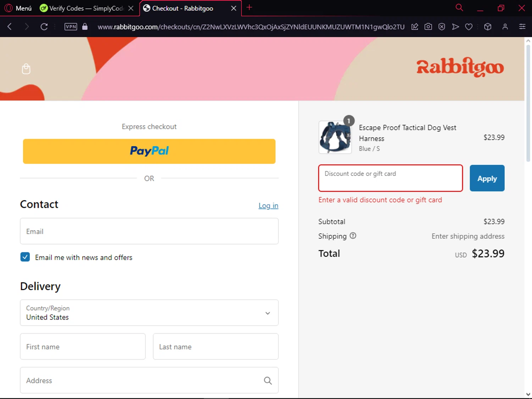
Task: Open the Easy Setup sliders icon
Action: click(x=522, y=27)
